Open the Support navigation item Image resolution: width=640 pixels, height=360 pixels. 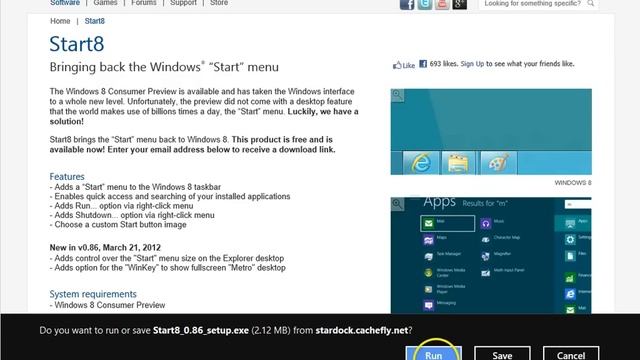(x=183, y=3)
